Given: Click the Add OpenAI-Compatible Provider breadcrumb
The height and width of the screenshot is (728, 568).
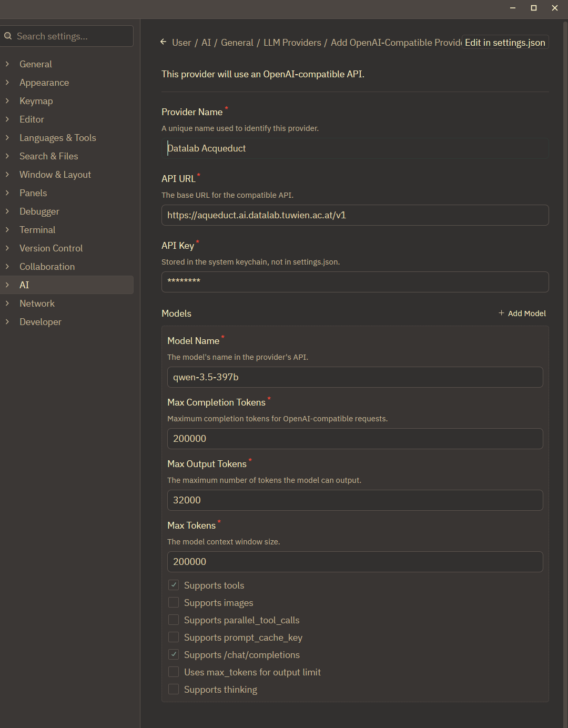Looking at the screenshot, I should [x=396, y=43].
